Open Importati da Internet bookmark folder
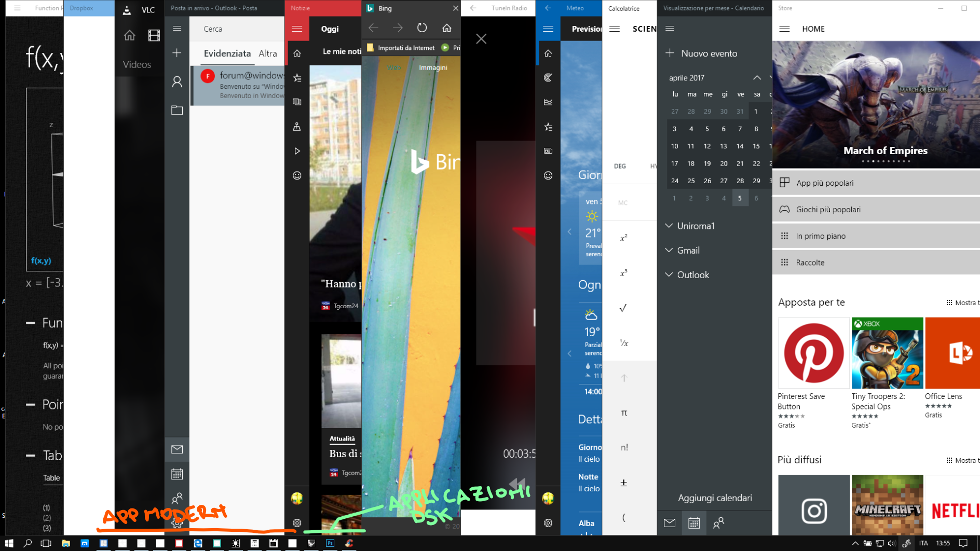Viewport: 980px width, 551px height. [x=401, y=48]
